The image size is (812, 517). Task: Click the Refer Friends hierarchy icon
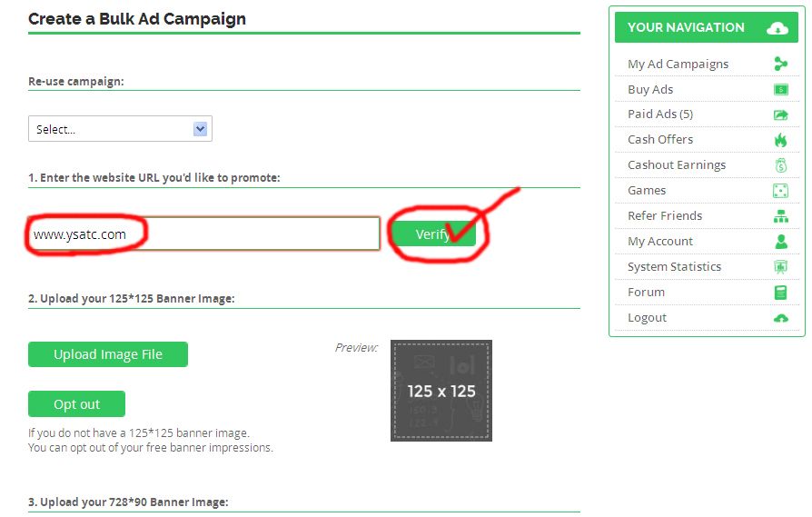780,216
